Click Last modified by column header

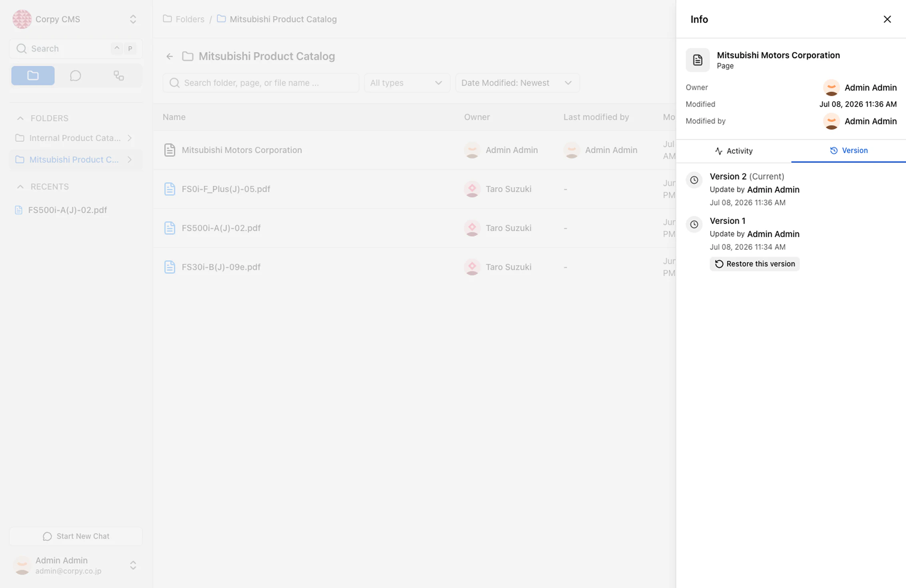[x=596, y=117]
